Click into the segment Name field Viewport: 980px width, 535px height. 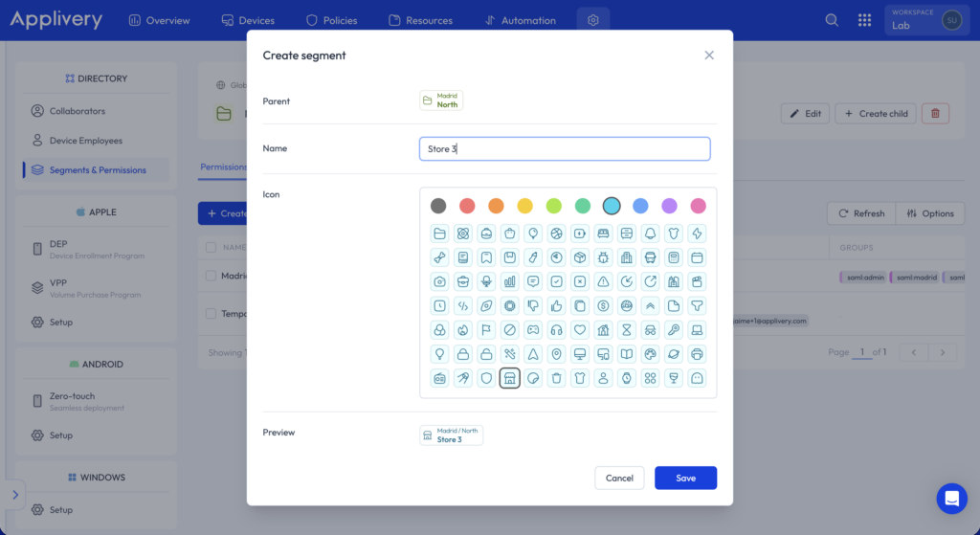click(x=565, y=148)
